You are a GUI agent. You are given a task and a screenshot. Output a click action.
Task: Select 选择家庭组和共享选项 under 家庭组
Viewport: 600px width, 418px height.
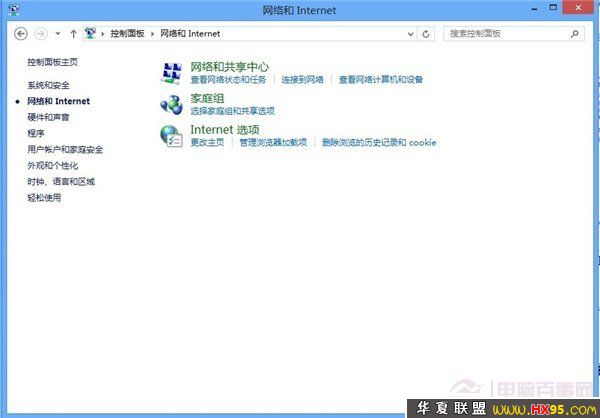point(232,111)
